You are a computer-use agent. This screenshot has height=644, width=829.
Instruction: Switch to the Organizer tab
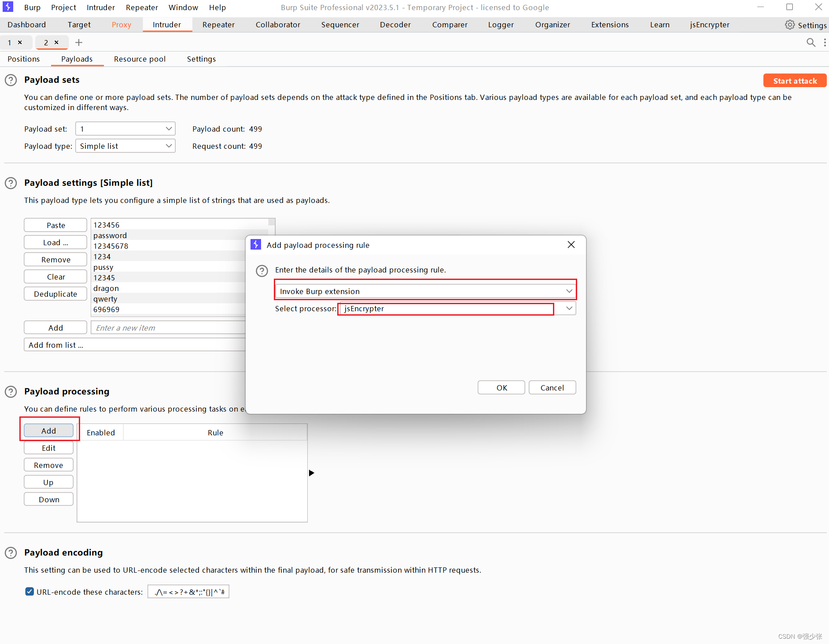tap(553, 25)
